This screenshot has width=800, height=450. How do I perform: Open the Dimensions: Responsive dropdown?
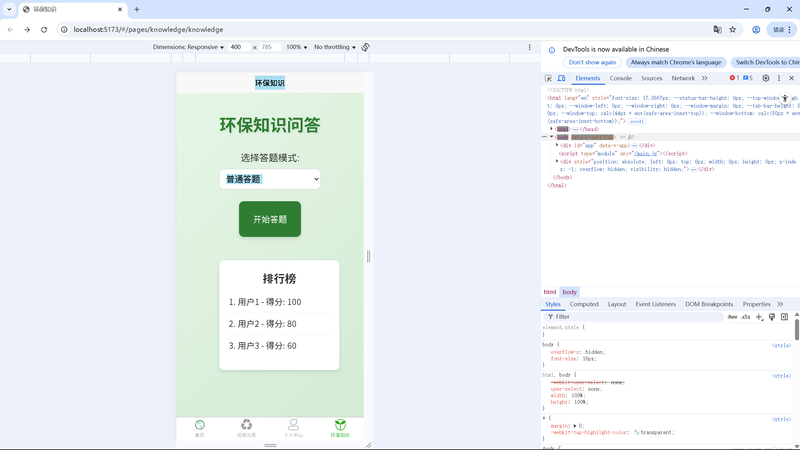[x=188, y=47]
